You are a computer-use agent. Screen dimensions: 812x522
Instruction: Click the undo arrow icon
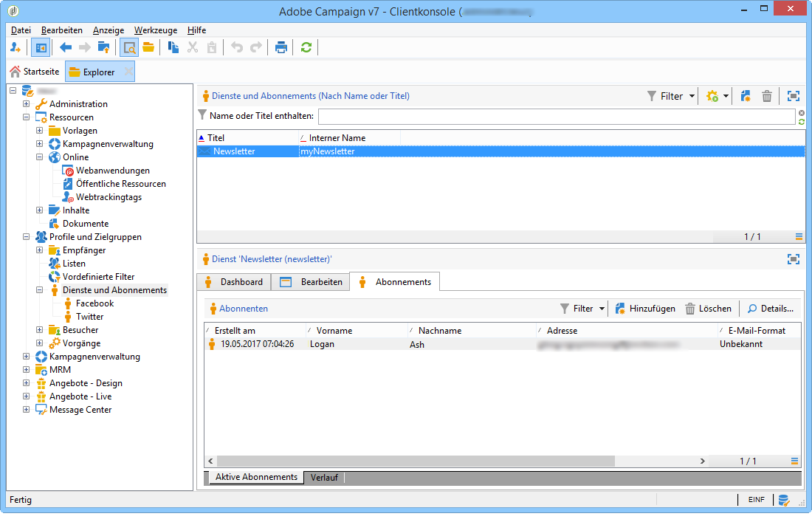237,48
